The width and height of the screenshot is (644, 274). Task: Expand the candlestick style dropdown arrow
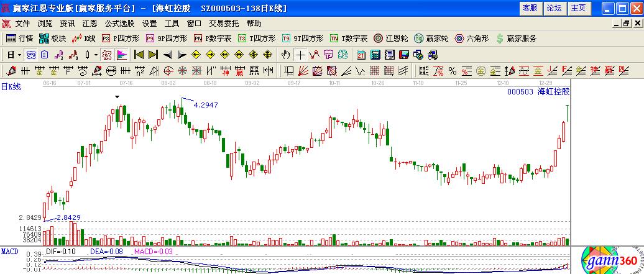click(x=96, y=55)
